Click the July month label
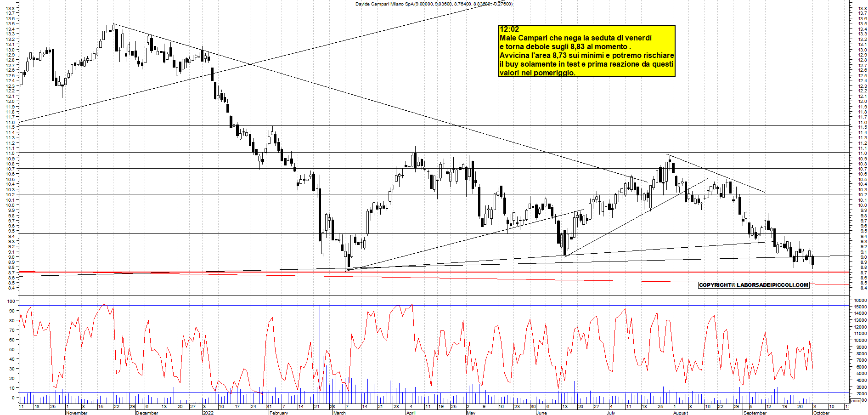This screenshot has height=415, width=868. (610, 413)
